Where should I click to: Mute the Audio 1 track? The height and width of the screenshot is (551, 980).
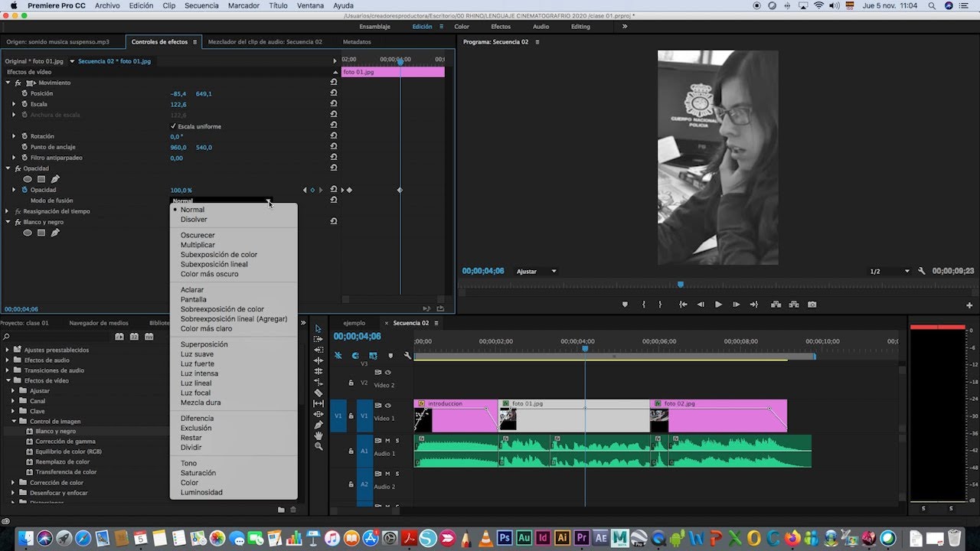(x=387, y=441)
